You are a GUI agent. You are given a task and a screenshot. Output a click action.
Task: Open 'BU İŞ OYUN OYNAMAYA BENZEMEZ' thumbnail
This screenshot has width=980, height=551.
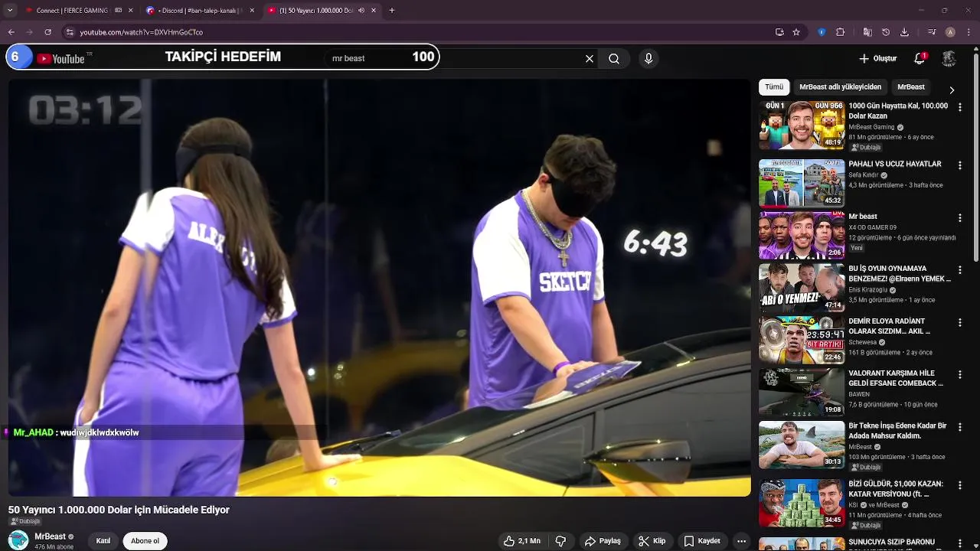802,288
